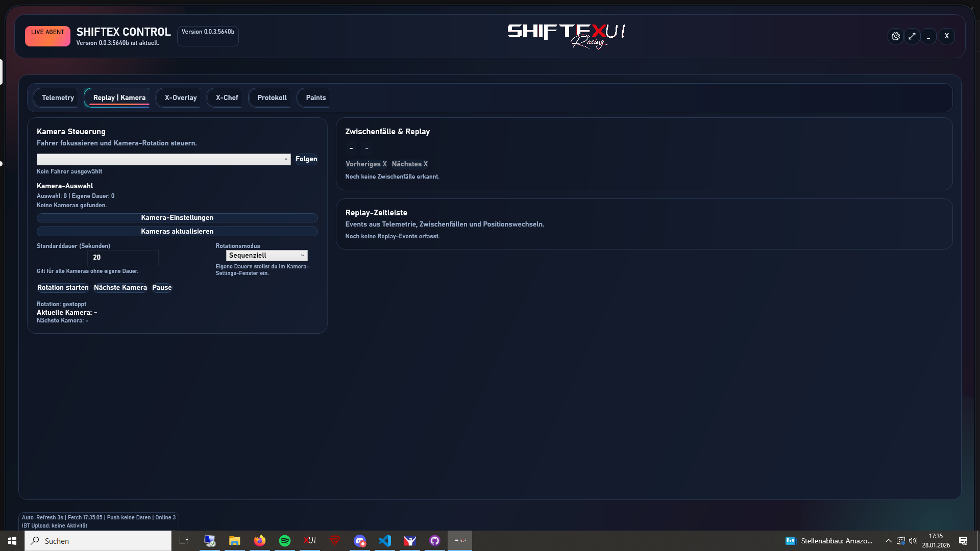Click the fullscreen expand icon in titlebar
This screenshot has width=980, height=551.
point(913,36)
